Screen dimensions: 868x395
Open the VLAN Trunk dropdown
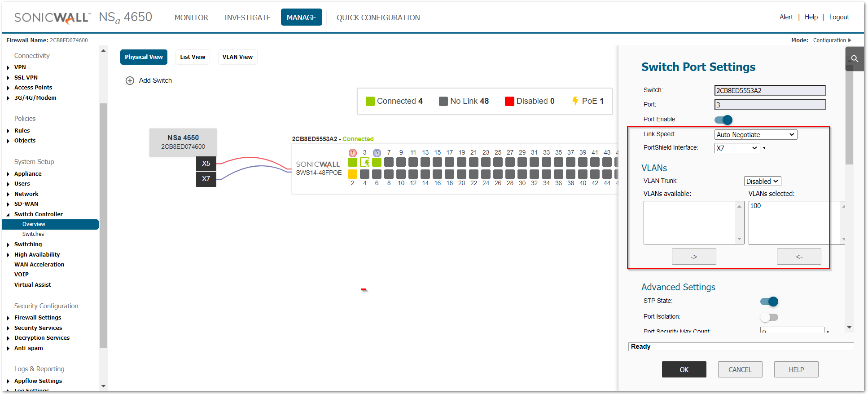[763, 181]
